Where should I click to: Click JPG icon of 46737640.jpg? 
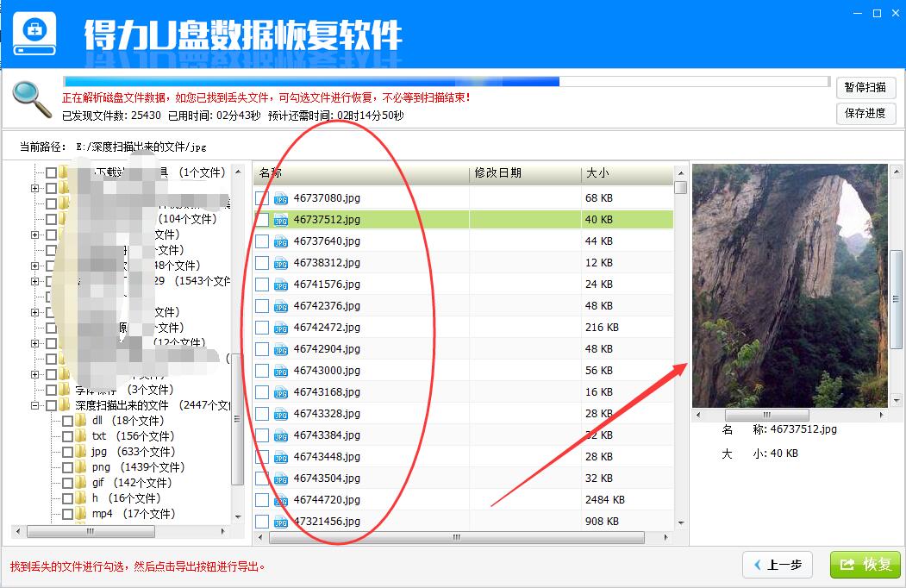(x=281, y=241)
